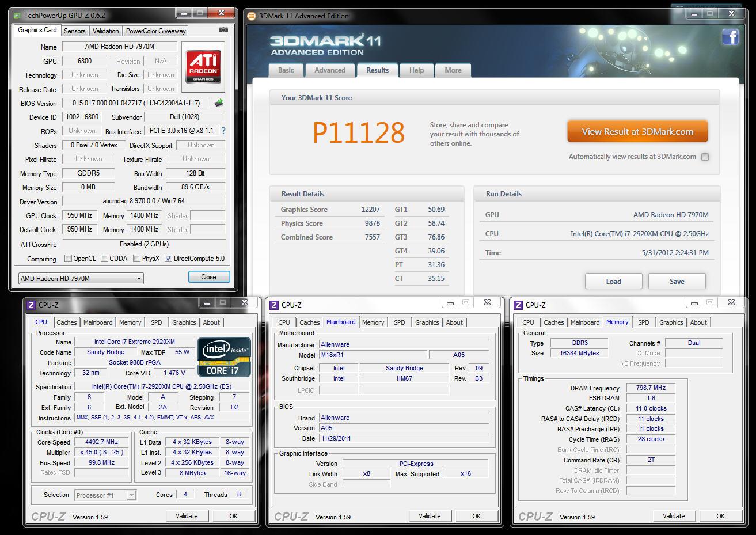This screenshot has width=756, height=535.
Task: Enable automatically view results at 3DMark.com
Action: pyautogui.click(x=705, y=157)
